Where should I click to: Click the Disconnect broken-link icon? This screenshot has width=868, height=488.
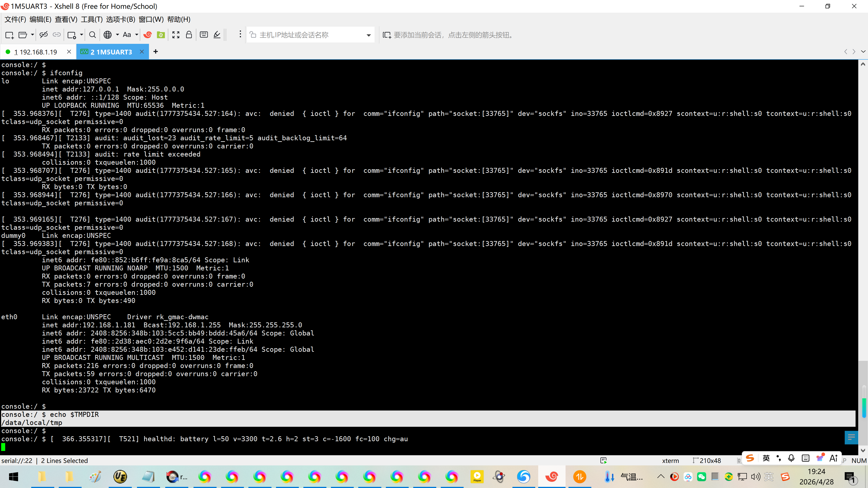point(43,35)
